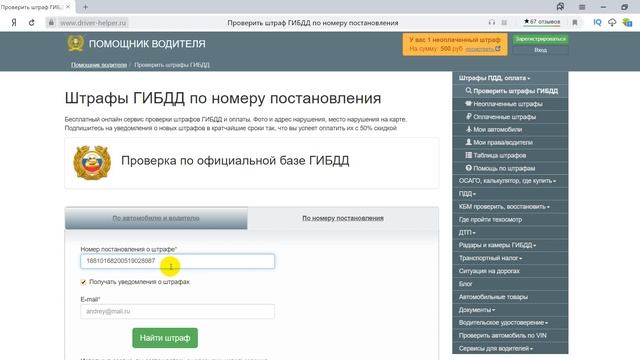This screenshot has height=360, width=640.
Task: Reload the page with the refresh icon
Action: (x=31, y=23)
